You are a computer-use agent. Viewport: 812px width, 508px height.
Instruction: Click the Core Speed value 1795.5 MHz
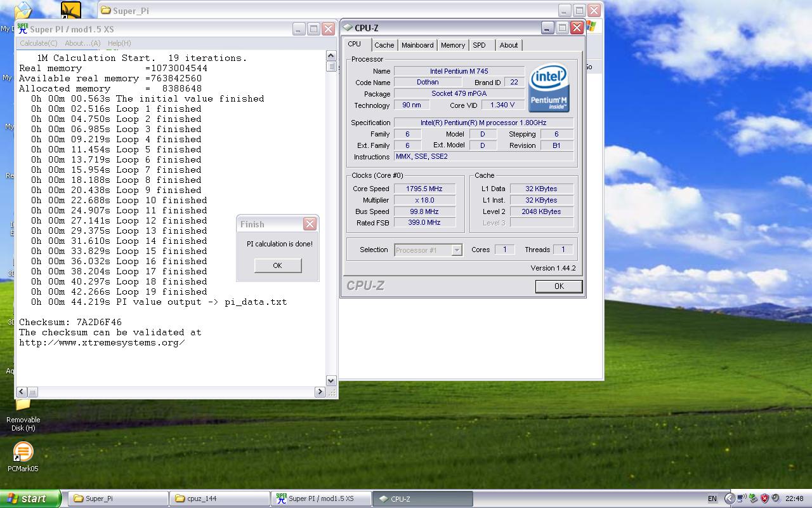424,189
